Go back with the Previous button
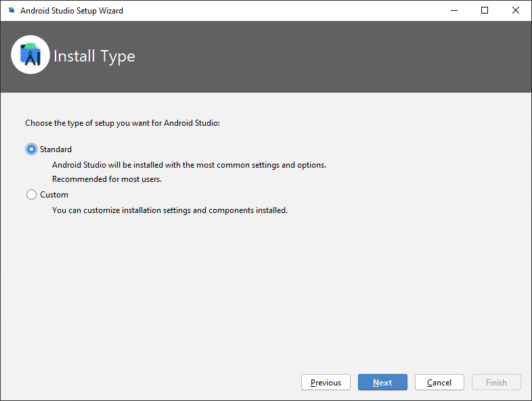 click(326, 382)
